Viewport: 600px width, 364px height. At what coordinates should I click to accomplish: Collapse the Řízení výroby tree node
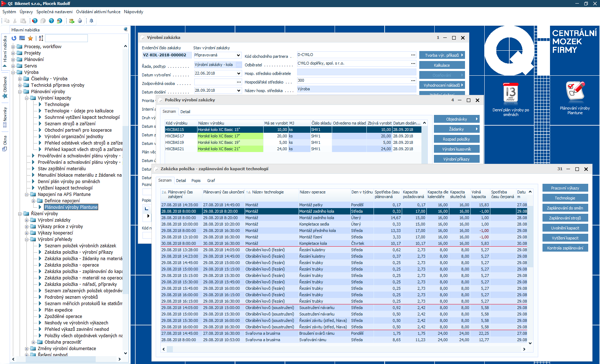click(x=20, y=214)
